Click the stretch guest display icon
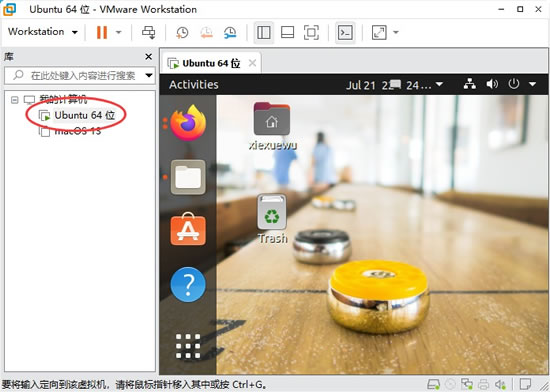The height and width of the screenshot is (392, 550). pyautogui.click(x=379, y=32)
